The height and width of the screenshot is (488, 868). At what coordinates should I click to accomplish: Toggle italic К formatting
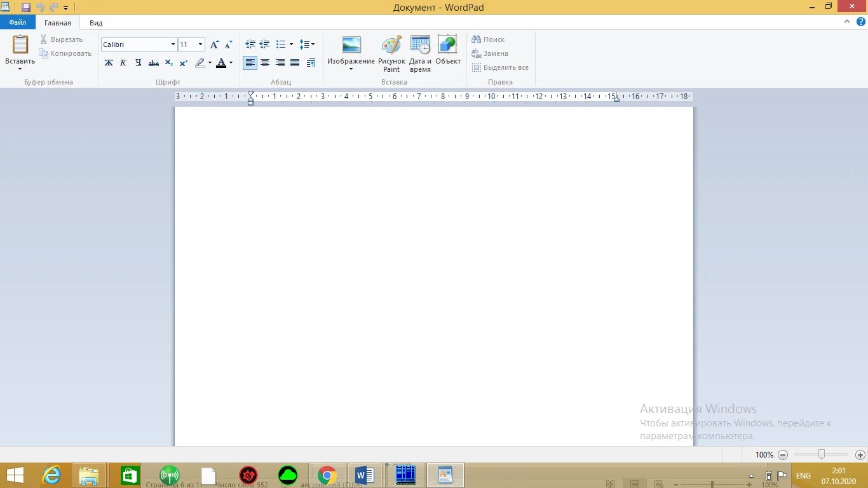point(123,63)
